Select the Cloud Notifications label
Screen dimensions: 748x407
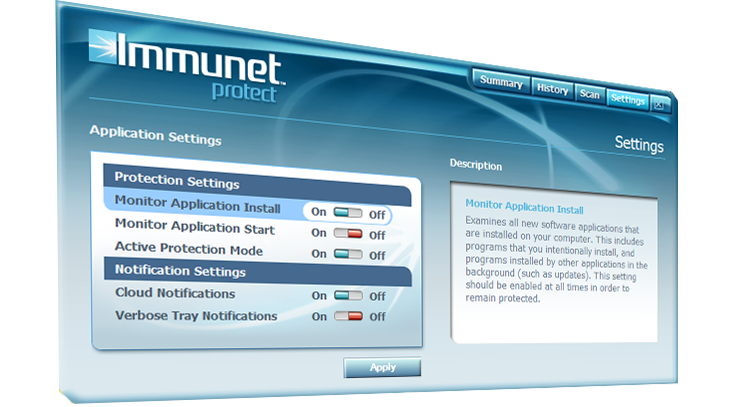[x=175, y=293]
